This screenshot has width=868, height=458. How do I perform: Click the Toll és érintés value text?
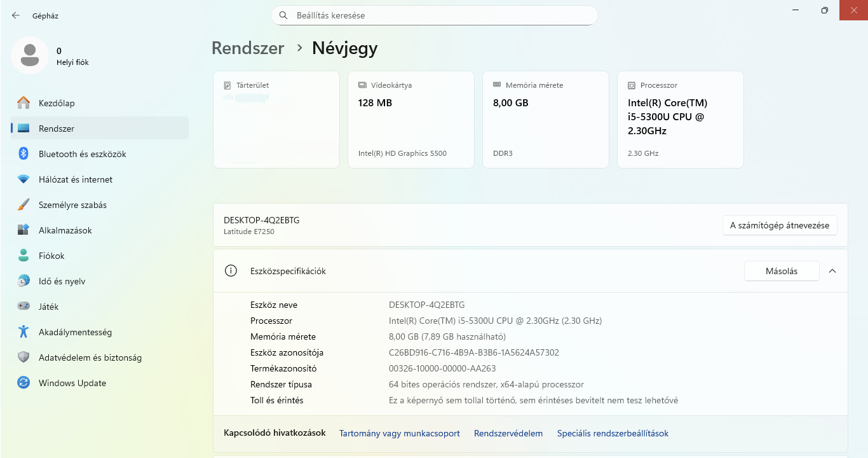[534, 400]
